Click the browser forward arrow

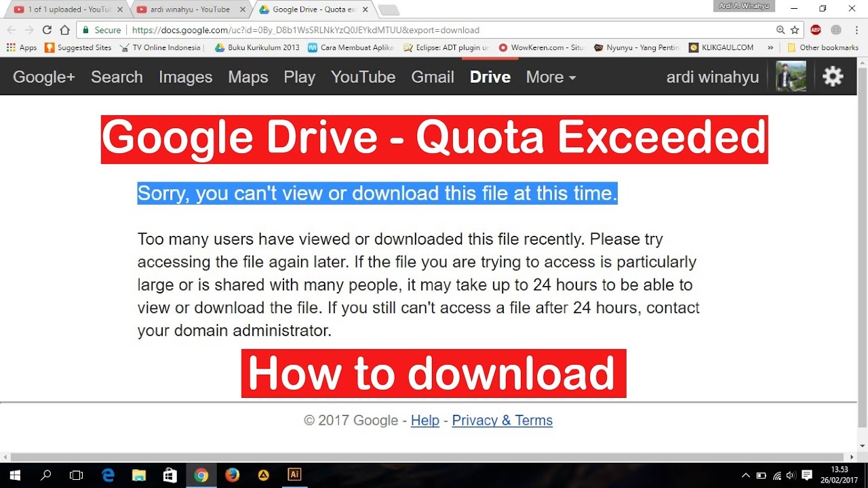click(29, 30)
